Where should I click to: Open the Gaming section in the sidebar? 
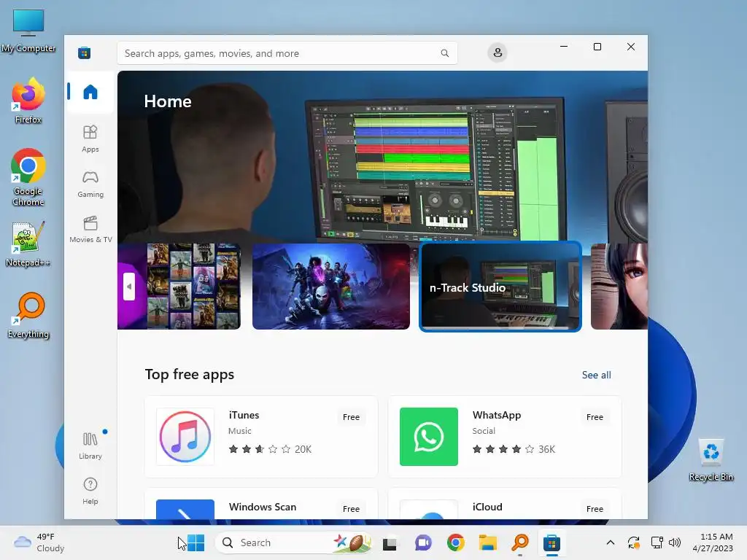(x=90, y=184)
